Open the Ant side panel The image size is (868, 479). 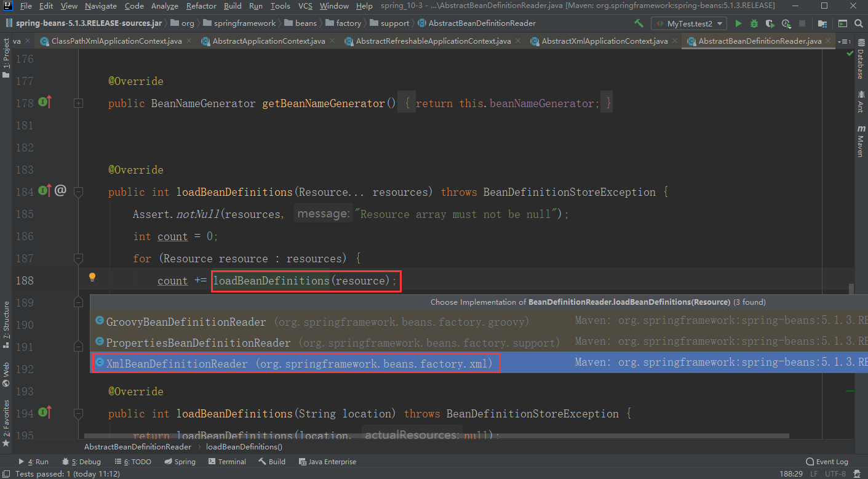coord(861,102)
